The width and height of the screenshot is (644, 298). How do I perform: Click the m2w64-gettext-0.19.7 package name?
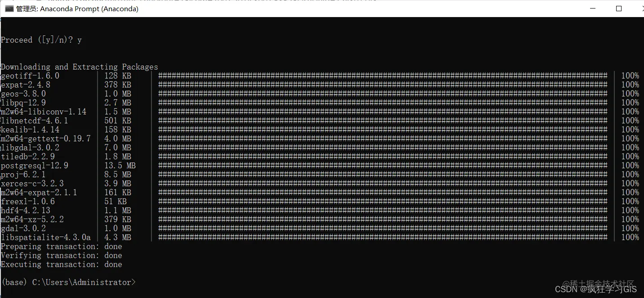46,139
